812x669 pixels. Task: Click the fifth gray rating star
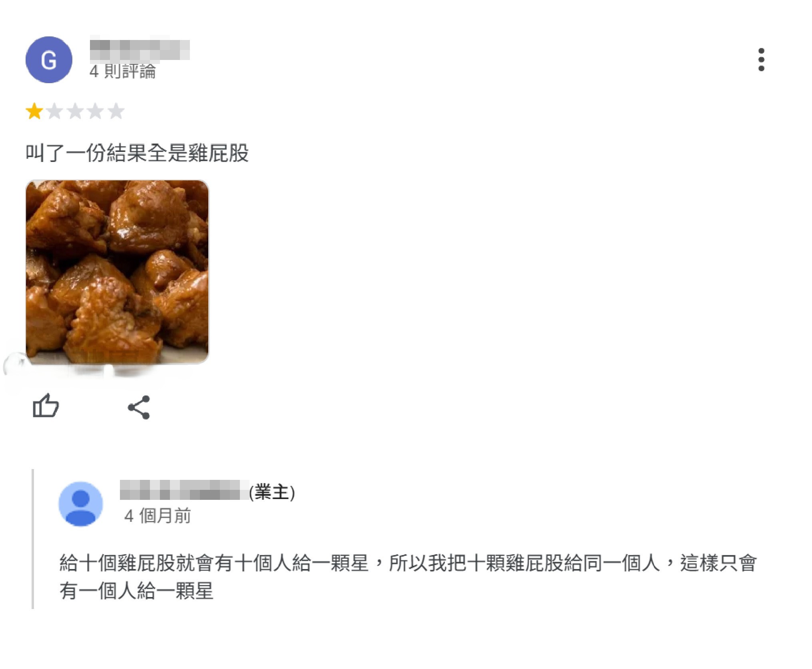pyautogui.click(x=116, y=111)
